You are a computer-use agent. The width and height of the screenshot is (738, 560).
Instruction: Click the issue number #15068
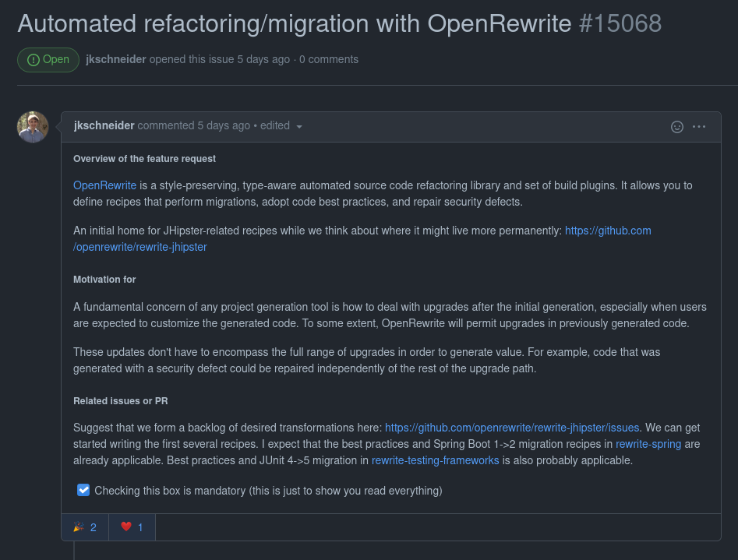pos(620,23)
